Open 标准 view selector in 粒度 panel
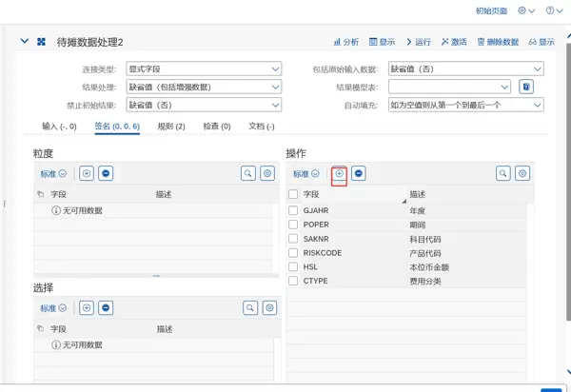Viewport: 571px width, 392px height. point(53,174)
